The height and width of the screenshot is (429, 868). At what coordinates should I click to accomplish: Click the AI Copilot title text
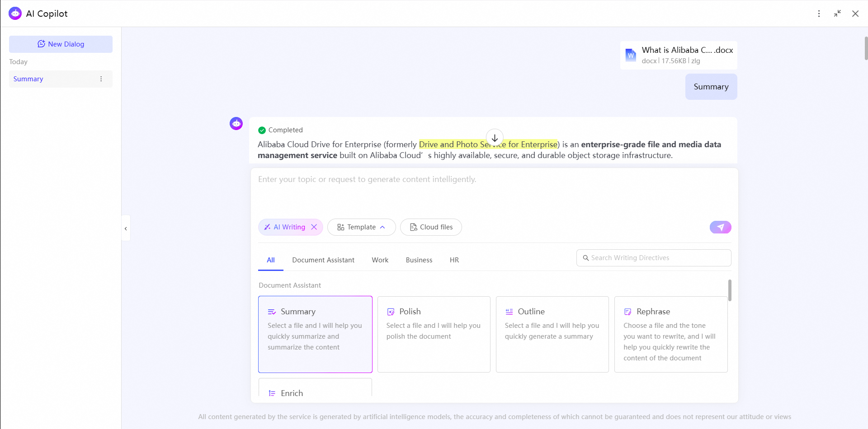pyautogui.click(x=47, y=14)
